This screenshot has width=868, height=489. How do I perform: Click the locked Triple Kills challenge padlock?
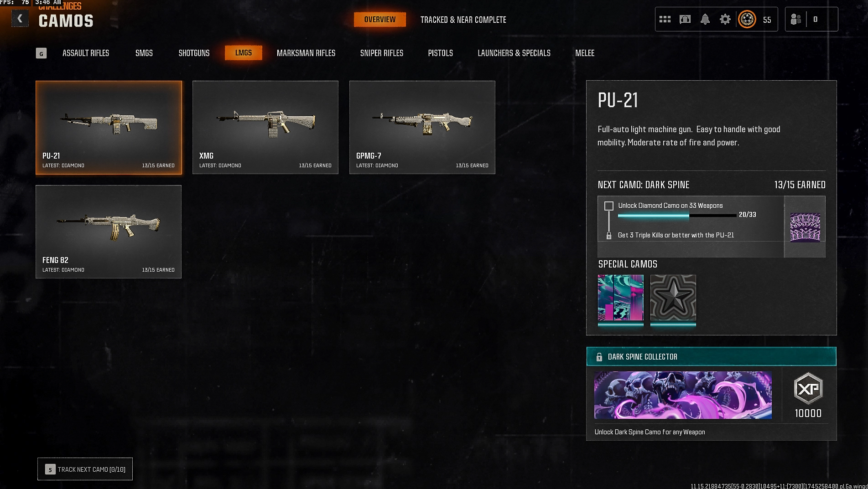click(608, 235)
